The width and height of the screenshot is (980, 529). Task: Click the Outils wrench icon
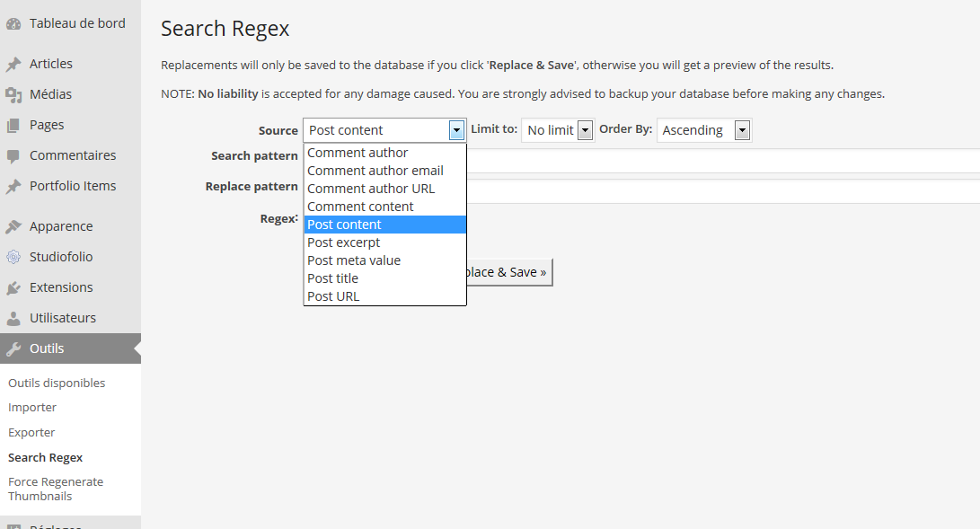pyautogui.click(x=13, y=349)
